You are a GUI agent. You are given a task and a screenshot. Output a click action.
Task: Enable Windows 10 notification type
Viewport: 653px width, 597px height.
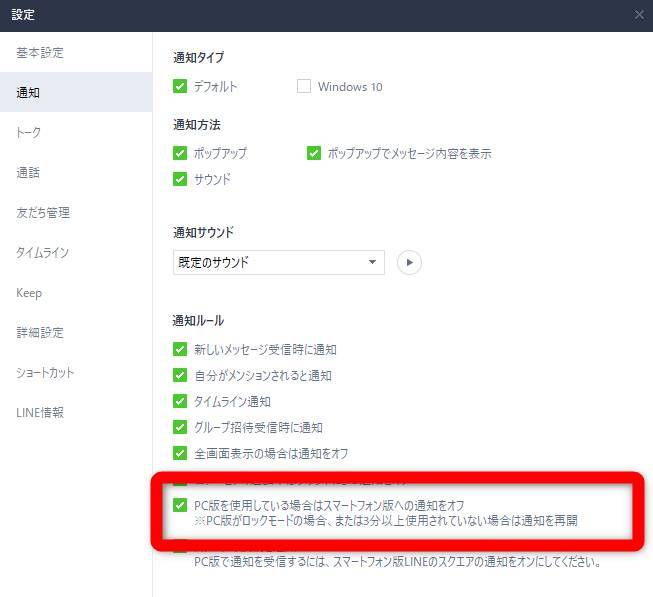(x=304, y=87)
